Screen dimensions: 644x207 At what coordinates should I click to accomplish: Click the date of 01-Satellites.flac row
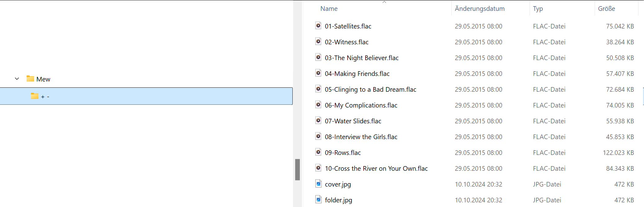[478, 26]
